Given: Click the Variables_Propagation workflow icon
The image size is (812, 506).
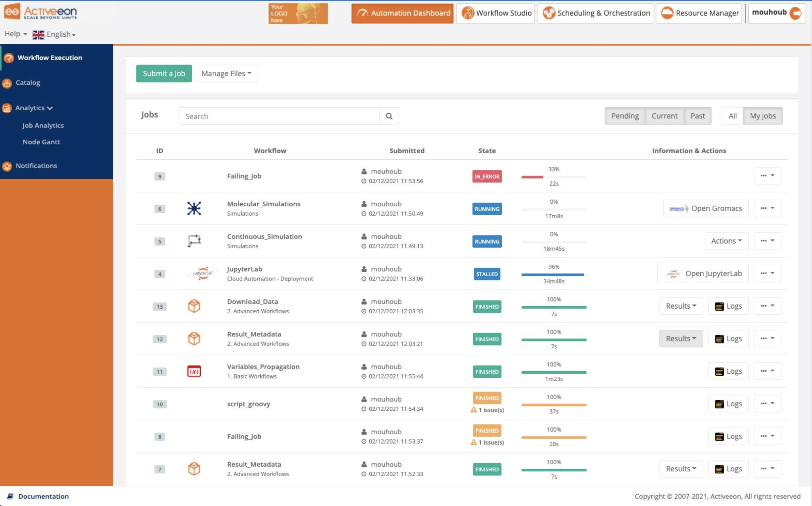Looking at the screenshot, I should tap(195, 371).
